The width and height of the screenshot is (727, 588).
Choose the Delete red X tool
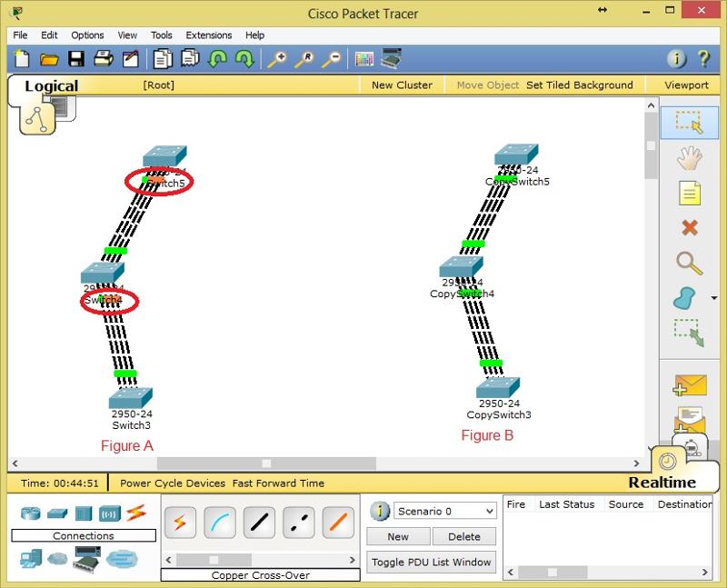(x=690, y=227)
